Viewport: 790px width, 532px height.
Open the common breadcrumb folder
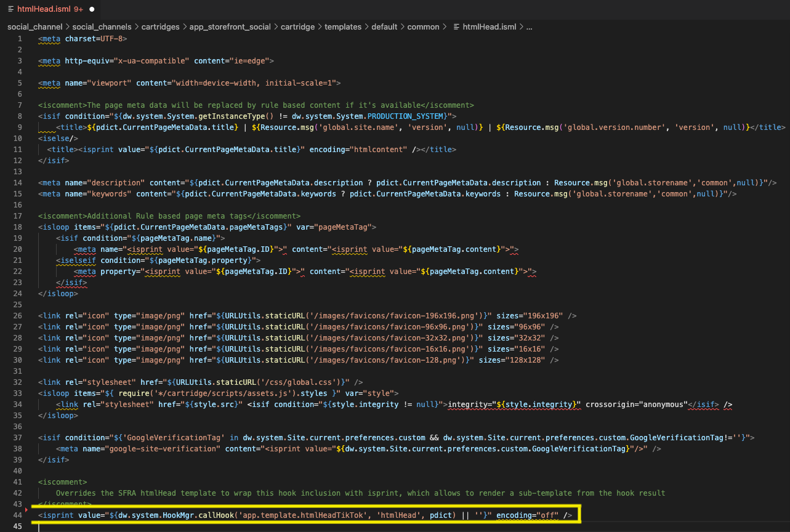coord(423,27)
